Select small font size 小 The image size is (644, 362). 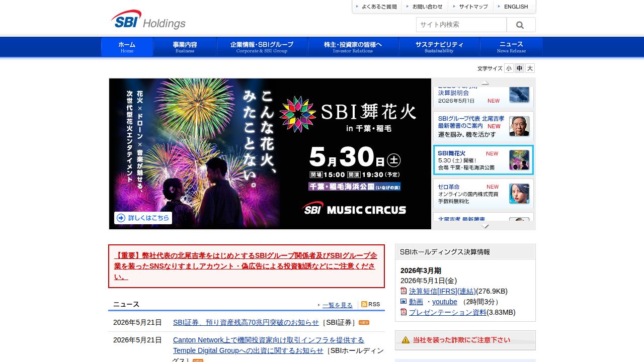click(509, 68)
